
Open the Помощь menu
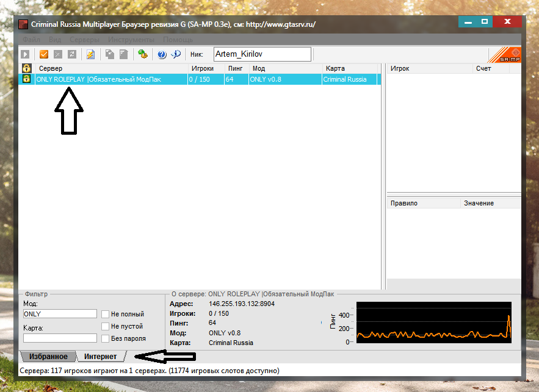coord(178,40)
